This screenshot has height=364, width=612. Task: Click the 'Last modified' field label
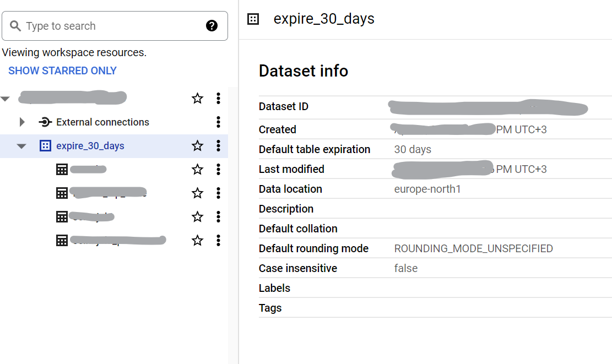(291, 169)
